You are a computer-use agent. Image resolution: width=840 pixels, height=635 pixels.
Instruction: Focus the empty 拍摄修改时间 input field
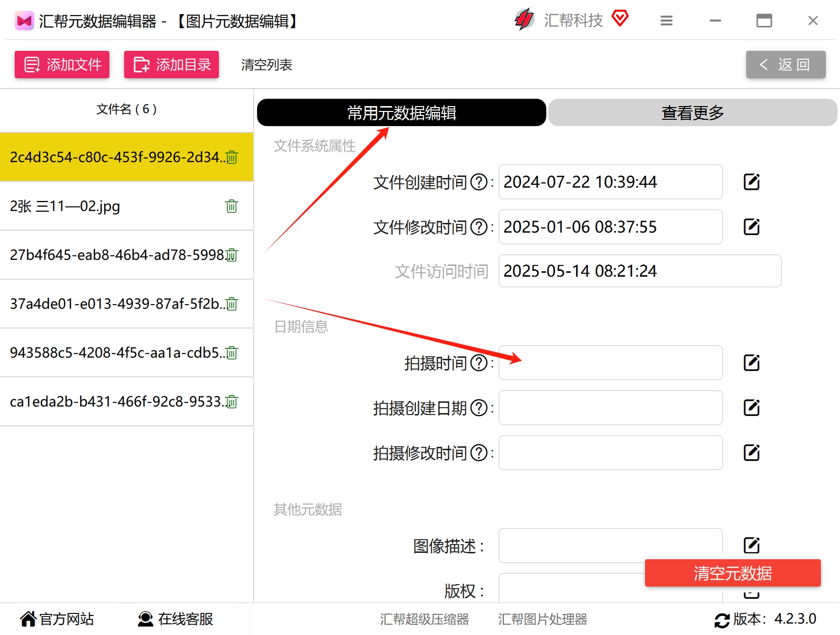pos(610,453)
